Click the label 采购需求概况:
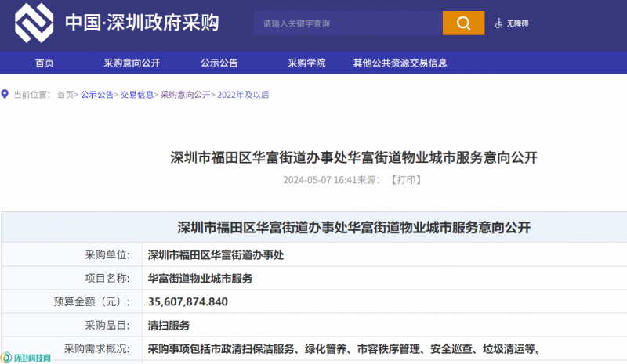Screen dimensions: 627x364 [x=96, y=349]
